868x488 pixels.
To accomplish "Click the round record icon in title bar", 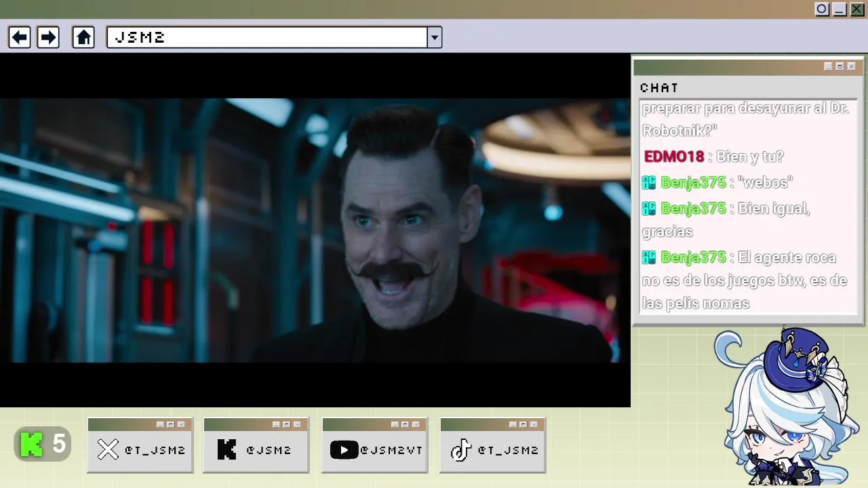I will 822,9.
